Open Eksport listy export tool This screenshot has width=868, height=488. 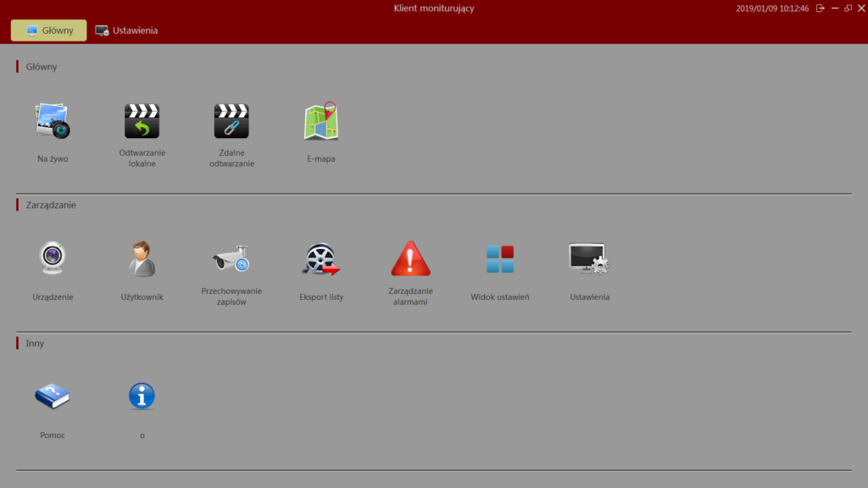click(321, 258)
